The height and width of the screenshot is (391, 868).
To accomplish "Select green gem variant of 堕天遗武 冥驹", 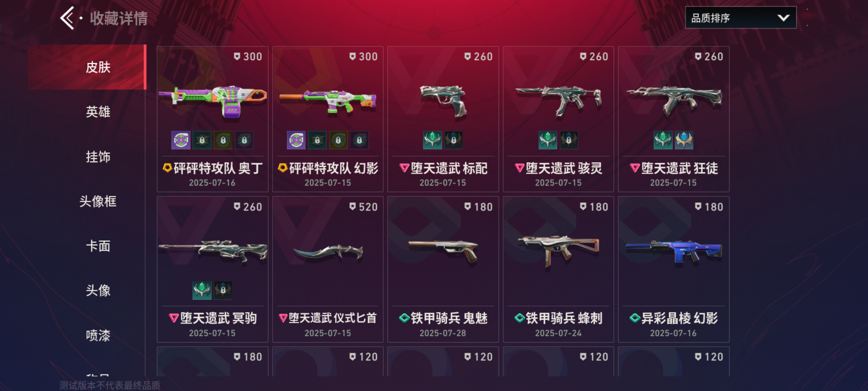I will pyautogui.click(x=202, y=290).
